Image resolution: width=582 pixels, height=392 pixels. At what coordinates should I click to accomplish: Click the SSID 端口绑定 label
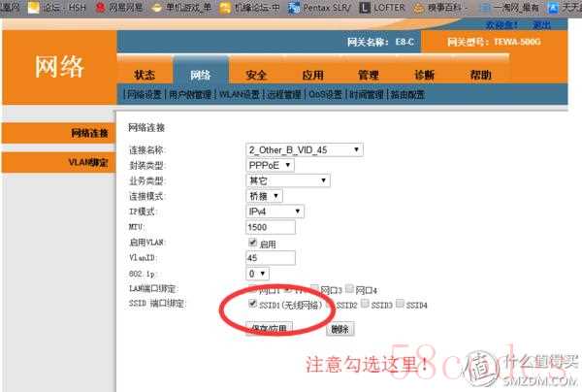point(156,304)
